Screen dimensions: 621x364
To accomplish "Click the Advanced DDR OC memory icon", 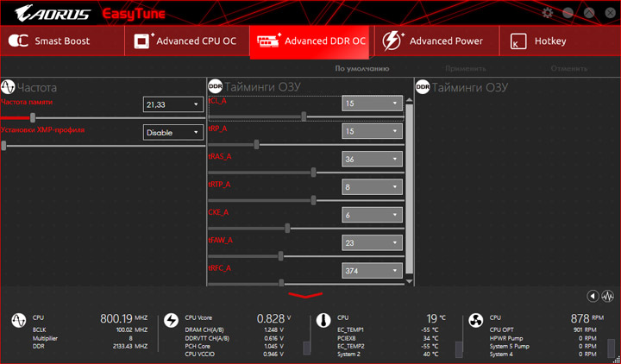I will point(268,41).
